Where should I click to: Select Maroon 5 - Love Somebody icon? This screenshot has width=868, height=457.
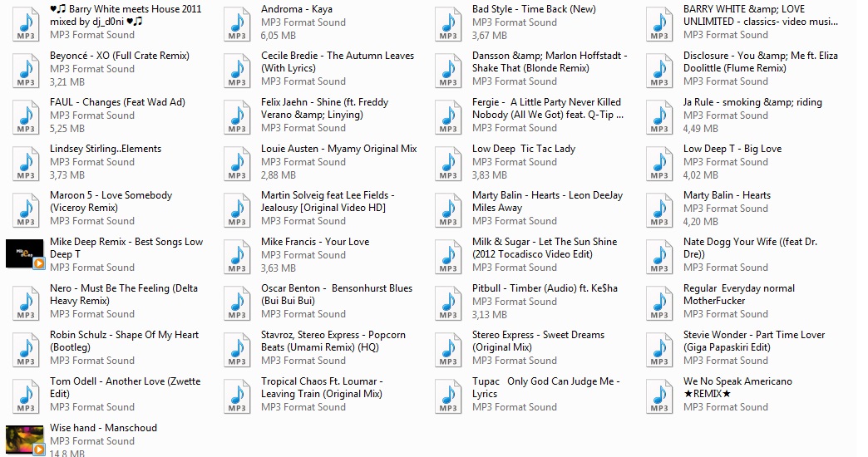coord(26,210)
